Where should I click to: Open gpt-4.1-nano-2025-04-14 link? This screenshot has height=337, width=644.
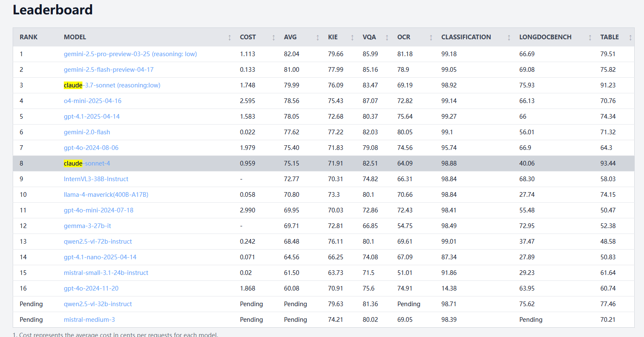click(100, 257)
